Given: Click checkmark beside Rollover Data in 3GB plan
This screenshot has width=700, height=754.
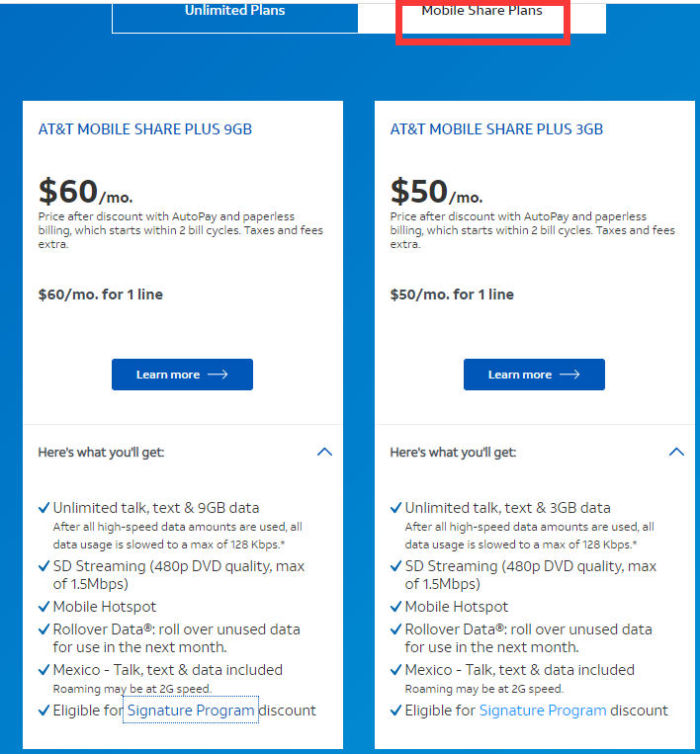Looking at the screenshot, I should click(x=395, y=629).
